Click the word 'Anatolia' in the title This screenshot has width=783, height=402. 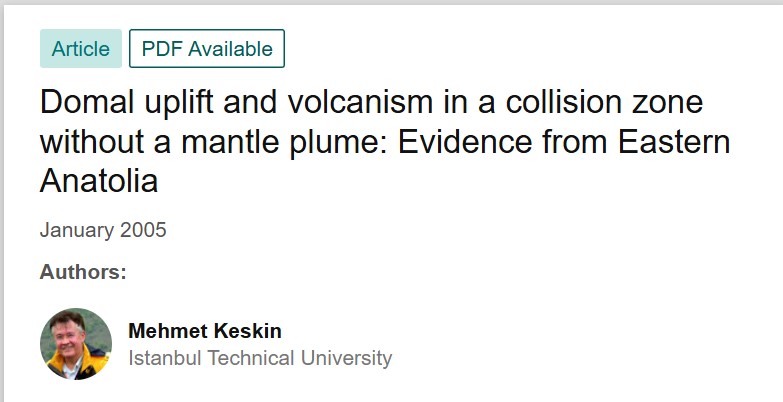(x=100, y=180)
